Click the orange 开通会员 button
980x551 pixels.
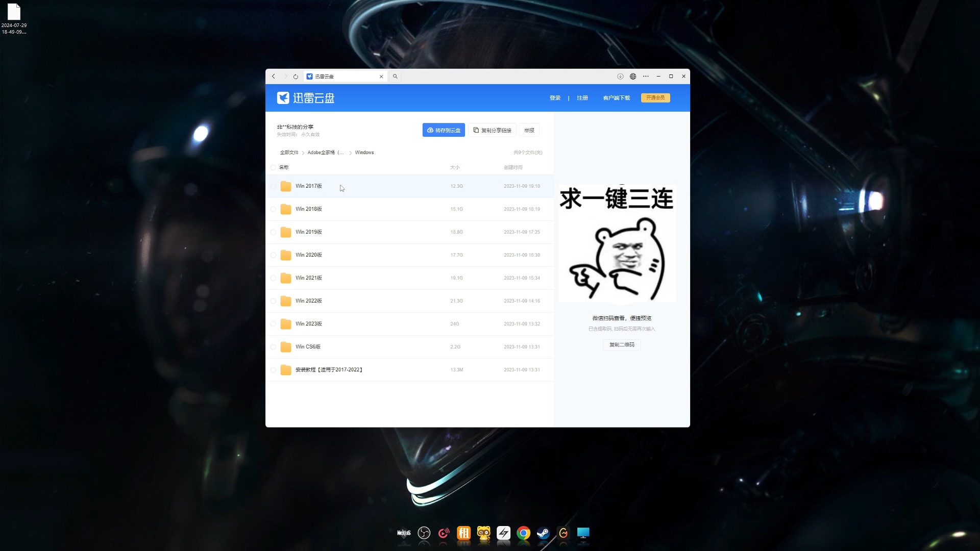tap(655, 98)
